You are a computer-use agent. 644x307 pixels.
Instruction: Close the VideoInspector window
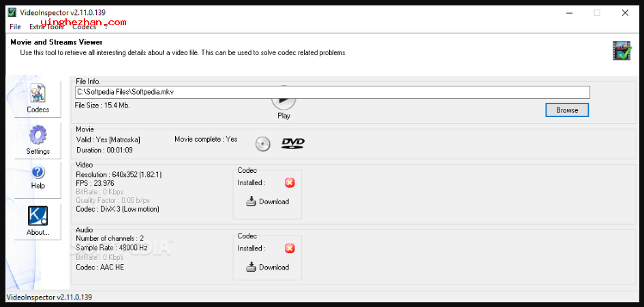[x=625, y=13]
